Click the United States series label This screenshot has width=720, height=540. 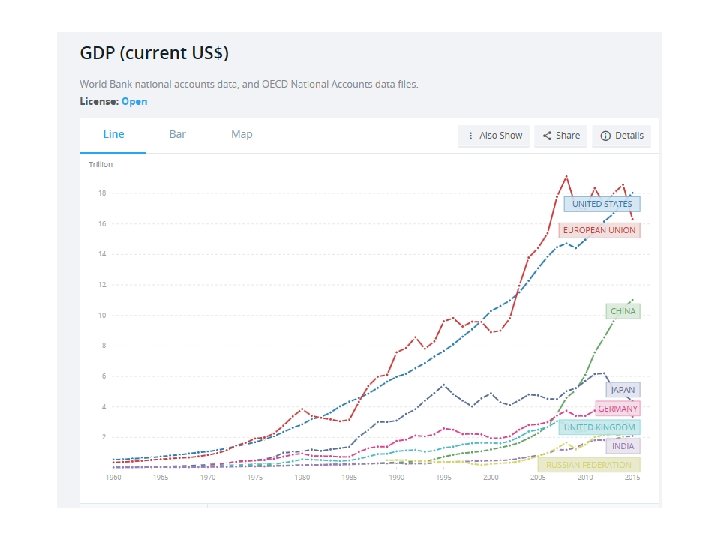pos(602,204)
